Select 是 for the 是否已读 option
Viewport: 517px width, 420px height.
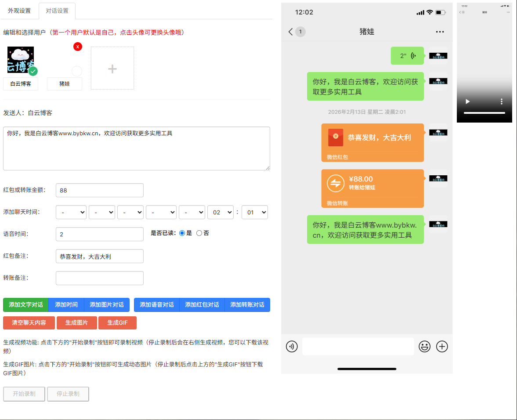pyautogui.click(x=182, y=233)
